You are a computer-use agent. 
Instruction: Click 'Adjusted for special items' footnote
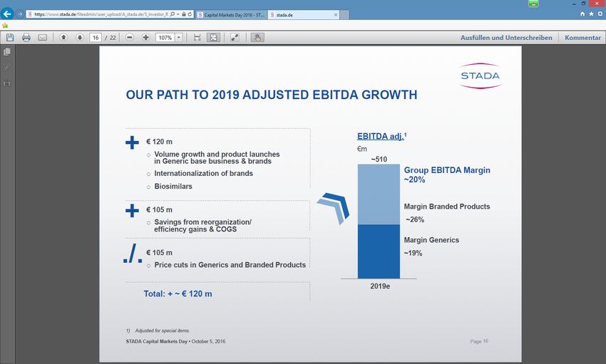click(163, 331)
